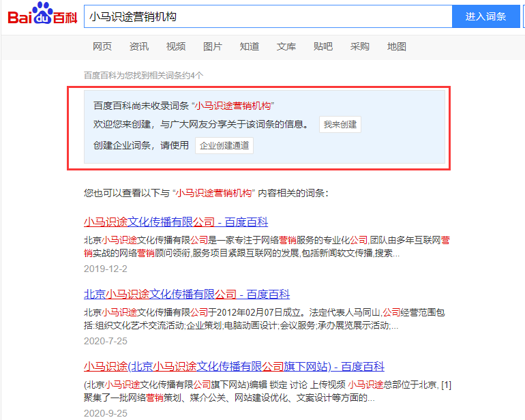Click the 企业创建通道 button
This screenshot has height=420, width=525.
(224, 145)
